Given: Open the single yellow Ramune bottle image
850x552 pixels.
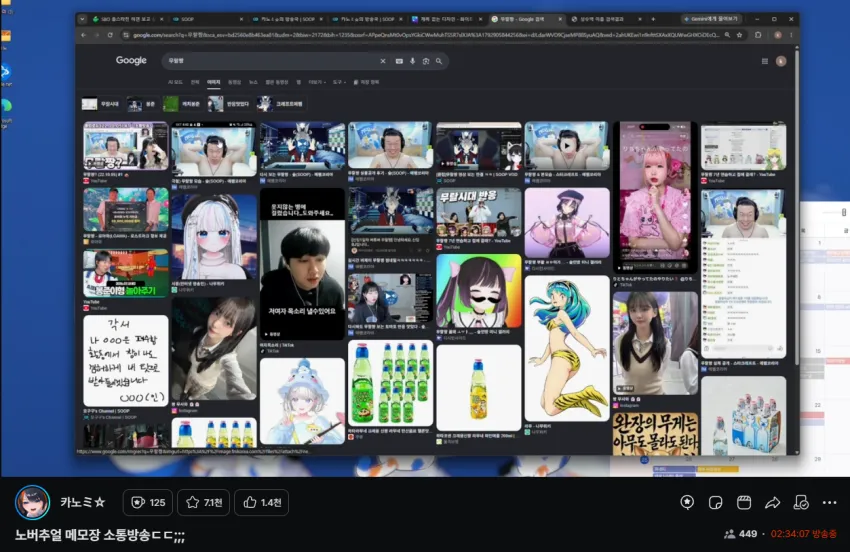Looking at the screenshot, I should pos(478,388).
